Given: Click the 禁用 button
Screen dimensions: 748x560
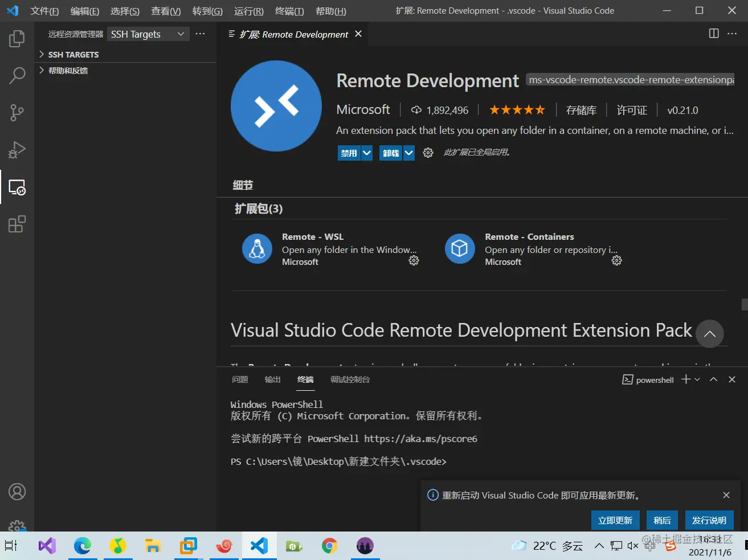Looking at the screenshot, I should pos(349,153).
